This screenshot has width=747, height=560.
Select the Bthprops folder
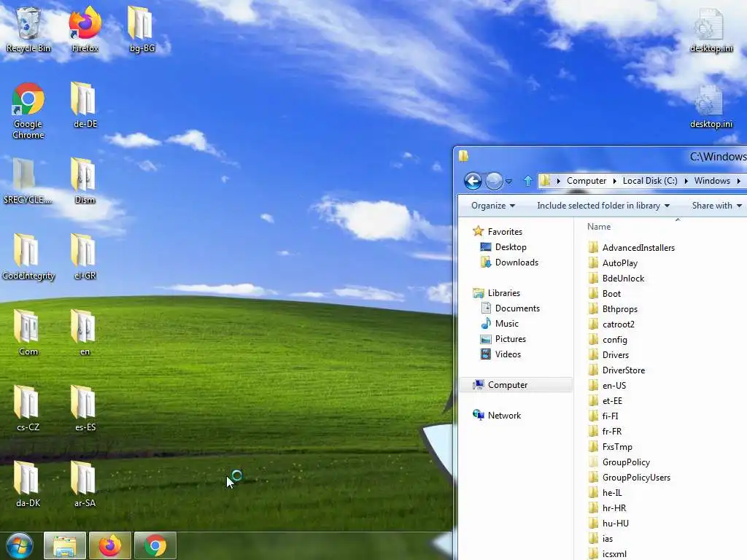click(613, 308)
